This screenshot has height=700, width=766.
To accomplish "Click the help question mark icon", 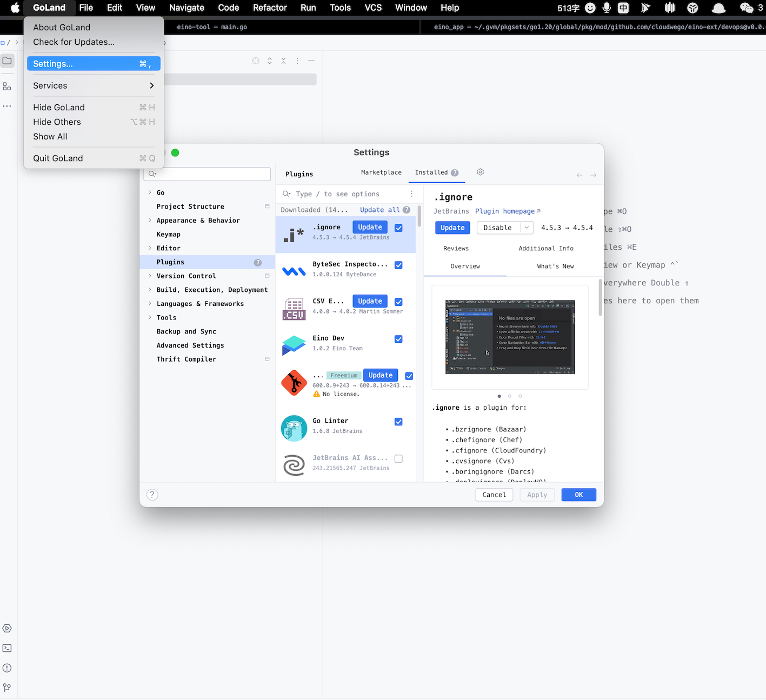I will [152, 495].
